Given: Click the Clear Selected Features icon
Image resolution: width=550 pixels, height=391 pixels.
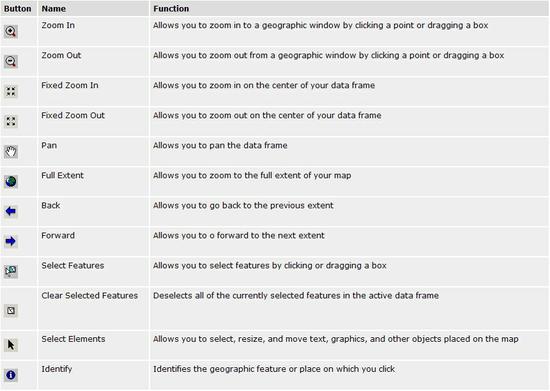Looking at the screenshot, I should click(11, 311).
